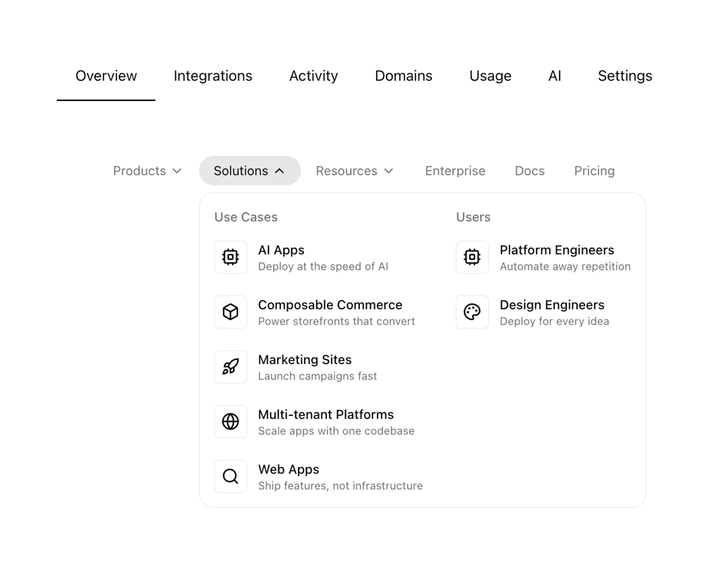This screenshot has width=728, height=588.
Task: Click the Use Cases section heading
Action: 246,217
